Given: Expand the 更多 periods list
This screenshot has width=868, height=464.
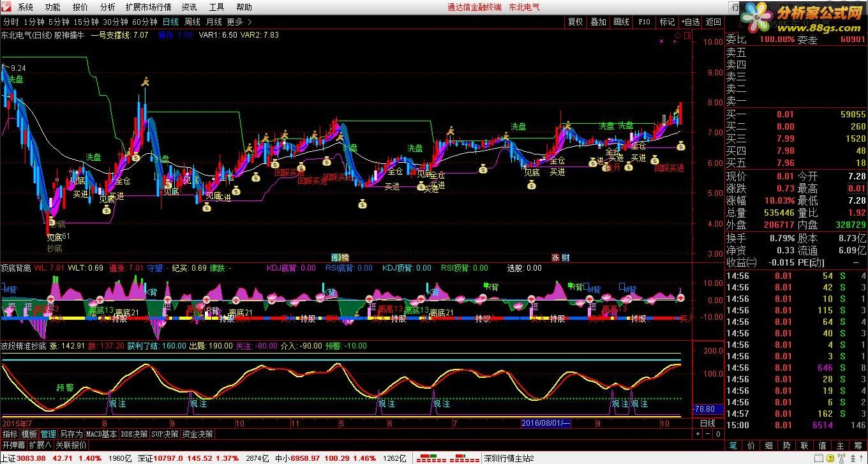Looking at the screenshot, I should 239,22.
